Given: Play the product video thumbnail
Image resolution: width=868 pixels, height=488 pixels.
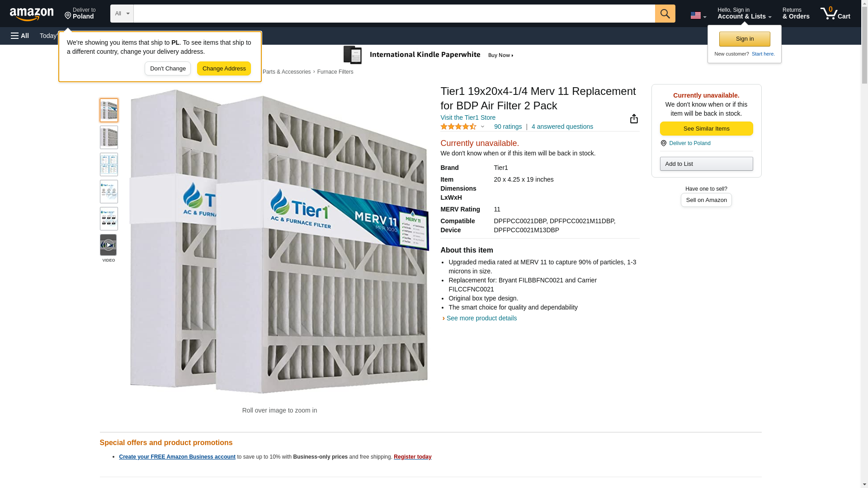Looking at the screenshot, I should click(x=108, y=245).
